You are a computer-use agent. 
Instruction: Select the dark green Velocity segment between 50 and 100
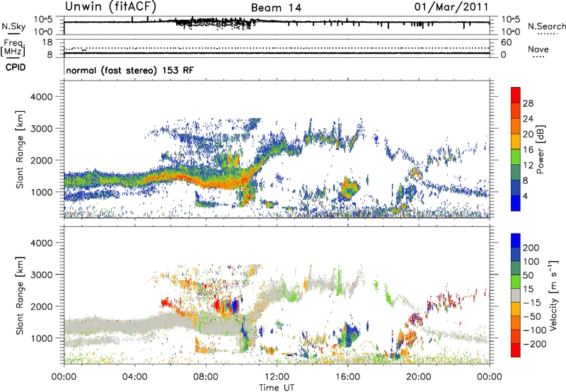516,268
